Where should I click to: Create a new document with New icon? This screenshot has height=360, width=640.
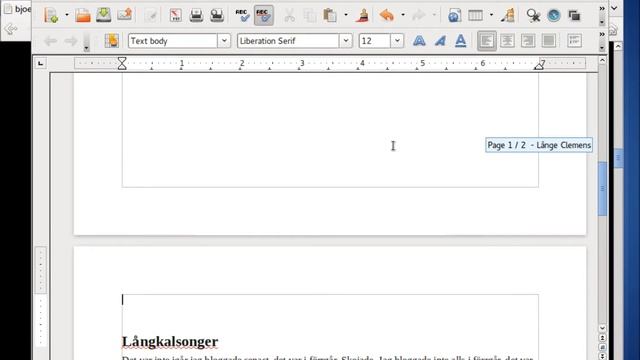pos(51,16)
